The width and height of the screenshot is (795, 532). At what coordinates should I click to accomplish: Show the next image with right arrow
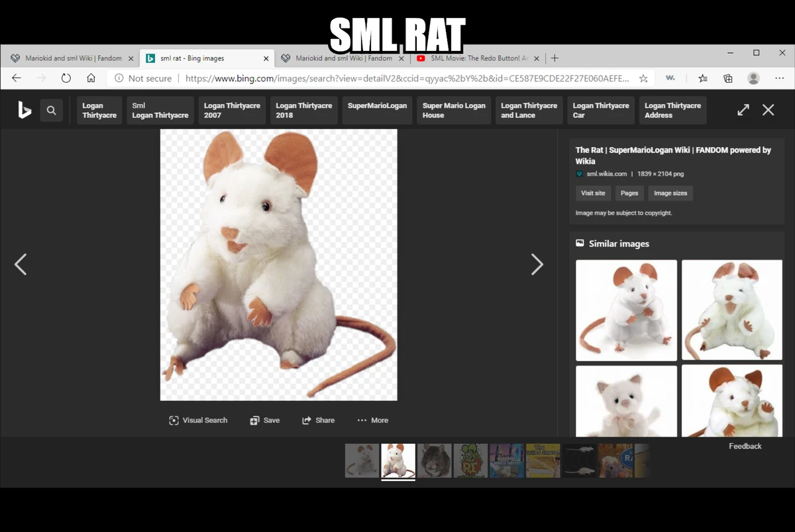tap(537, 264)
